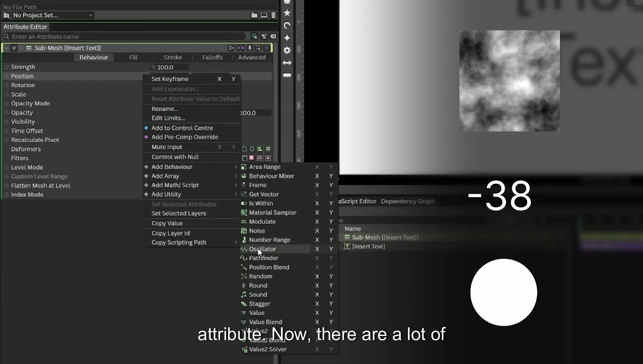Click the Stagger behaviour icon
The width and height of the screenshot is (643, 364).
(244, 304)
